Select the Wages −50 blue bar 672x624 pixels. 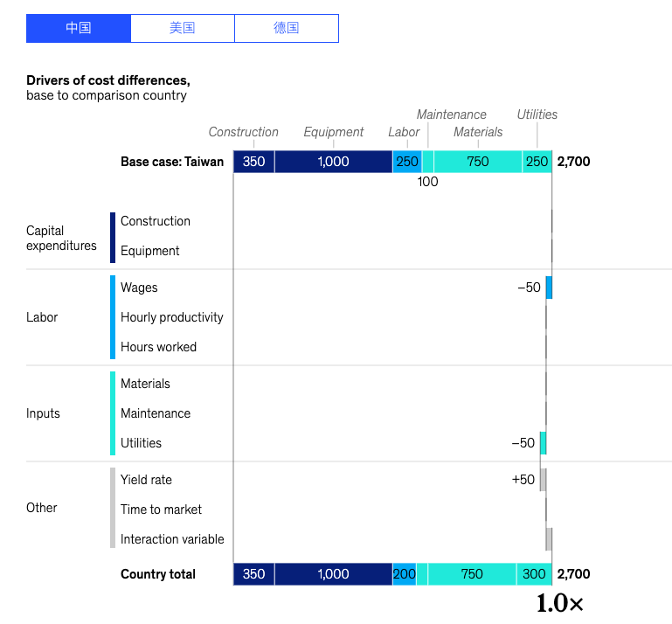click(549, 288)
